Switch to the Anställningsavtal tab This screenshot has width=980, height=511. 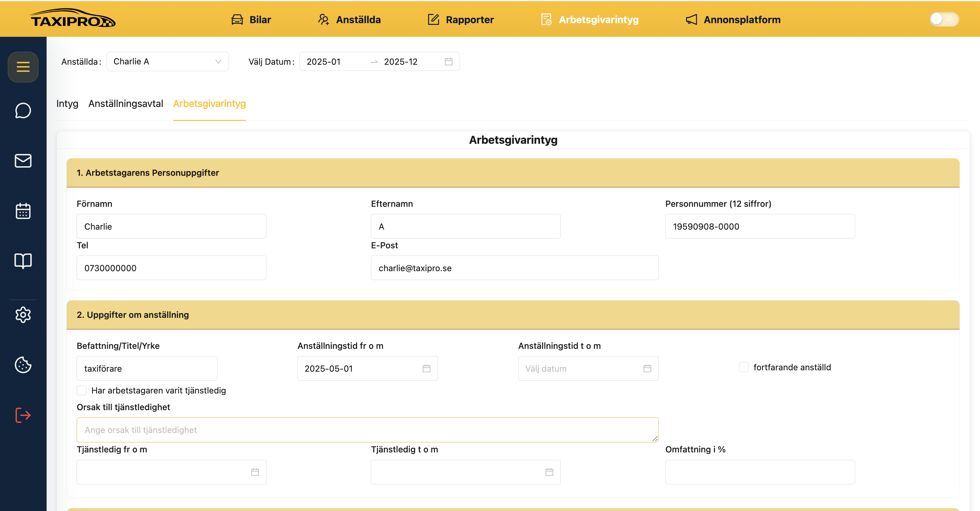pos(126,104)
